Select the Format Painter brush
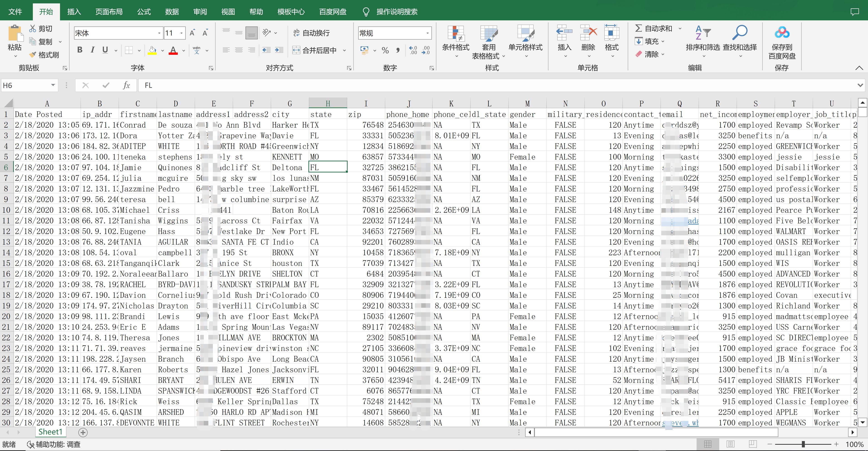The height and width of the screenshot is (451, 868). click(33, 55)
